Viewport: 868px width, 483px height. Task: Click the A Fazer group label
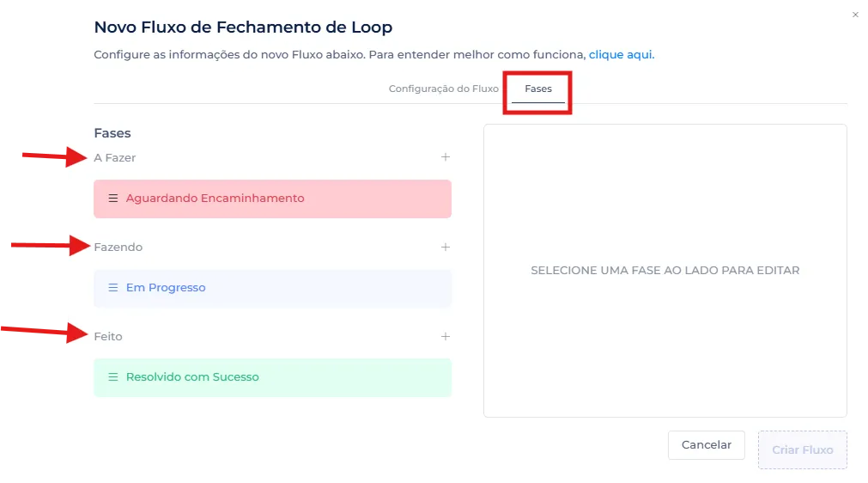(115, 158)
